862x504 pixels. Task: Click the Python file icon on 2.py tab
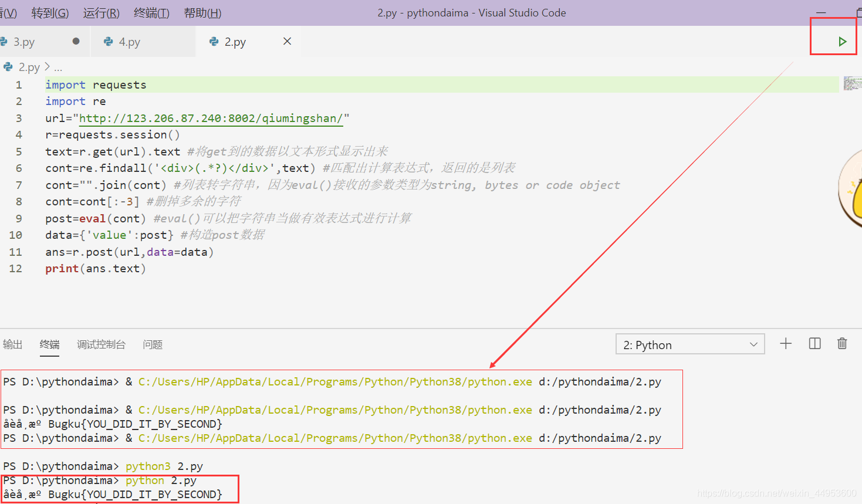pos(214,42)
